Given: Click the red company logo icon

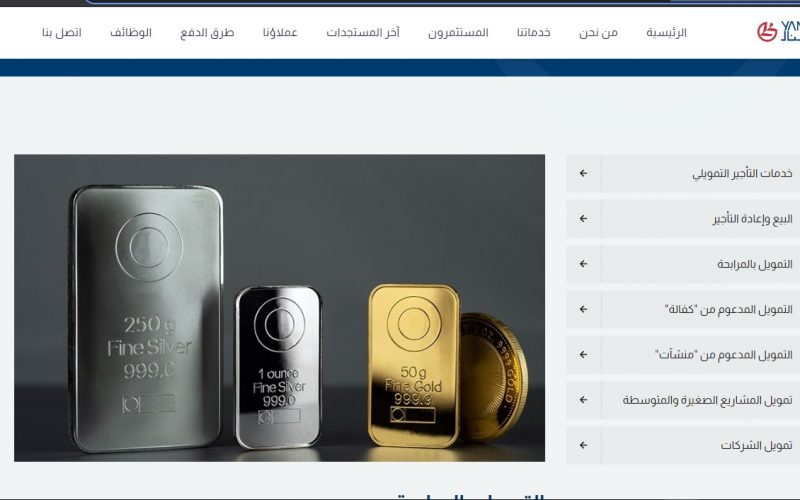Looking at the screenshot, I should pyautogui.click(x=767, y=32).
